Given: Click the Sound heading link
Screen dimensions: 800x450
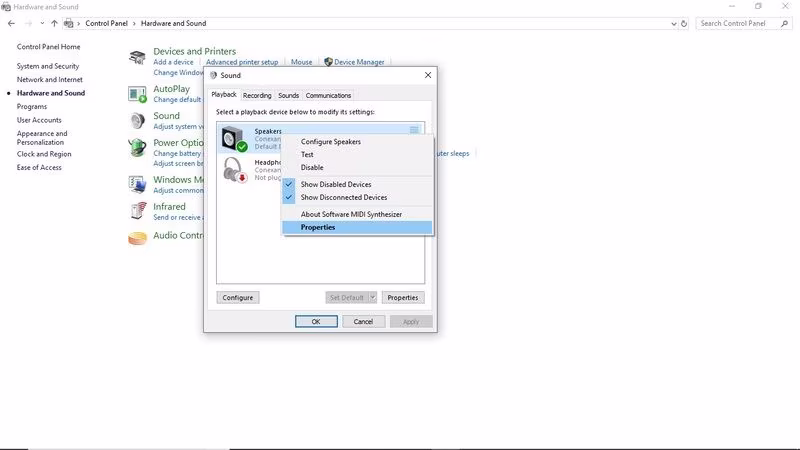Looking at the screenshot, I should (x=166, y=116).
